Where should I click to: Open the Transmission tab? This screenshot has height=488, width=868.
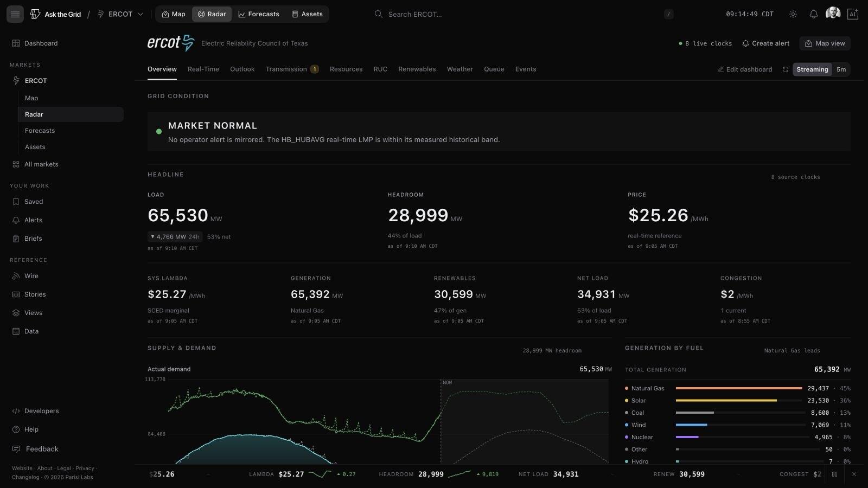pyautogui.click(x=292, y=69)
